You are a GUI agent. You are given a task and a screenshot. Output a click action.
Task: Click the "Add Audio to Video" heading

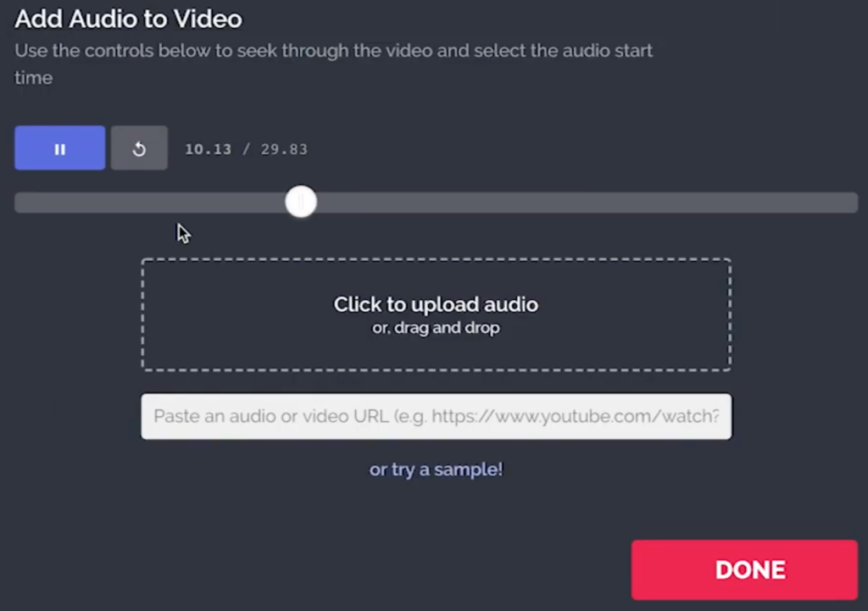(x=129, y=19)
